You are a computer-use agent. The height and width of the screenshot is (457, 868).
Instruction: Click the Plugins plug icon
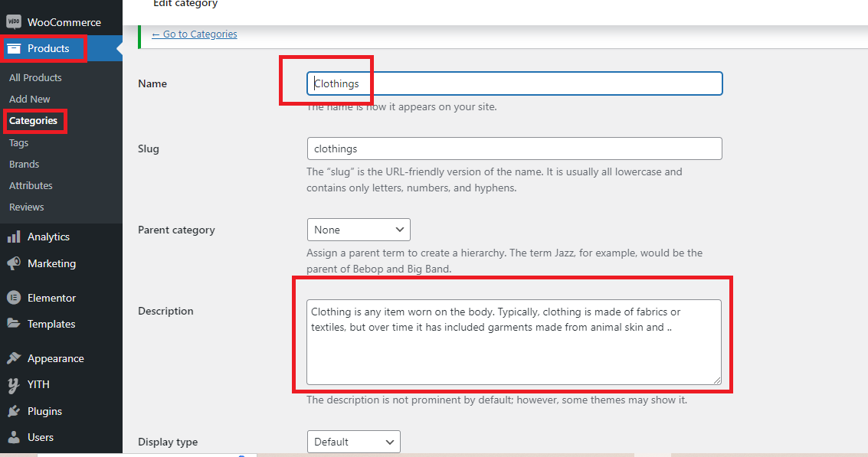14,411
